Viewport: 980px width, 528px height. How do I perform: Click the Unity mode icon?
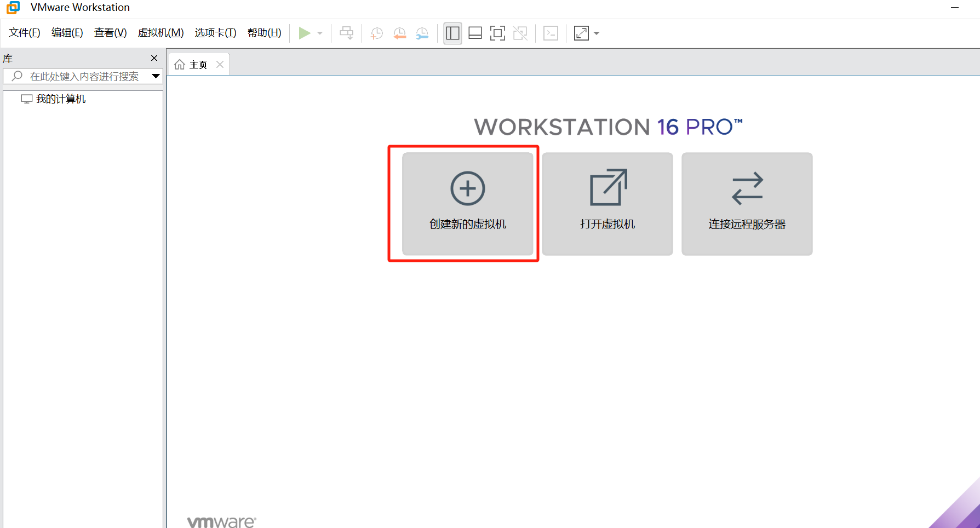tap(520, 33)
